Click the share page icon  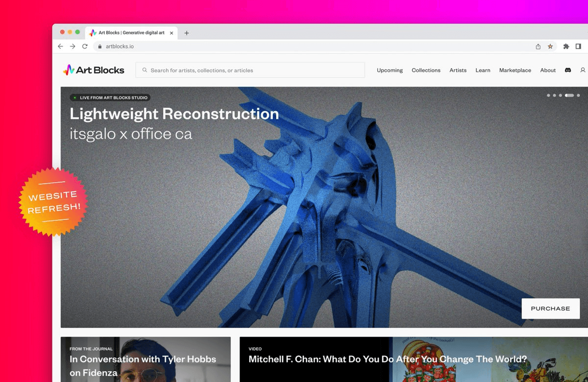pyautogui.click(x=538, y=47)
